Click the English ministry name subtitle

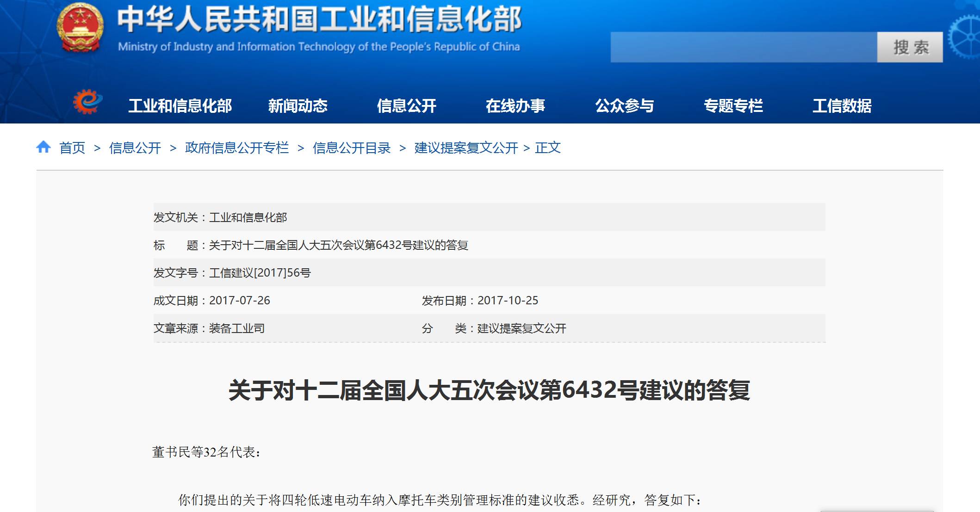[x=319, y=46]
